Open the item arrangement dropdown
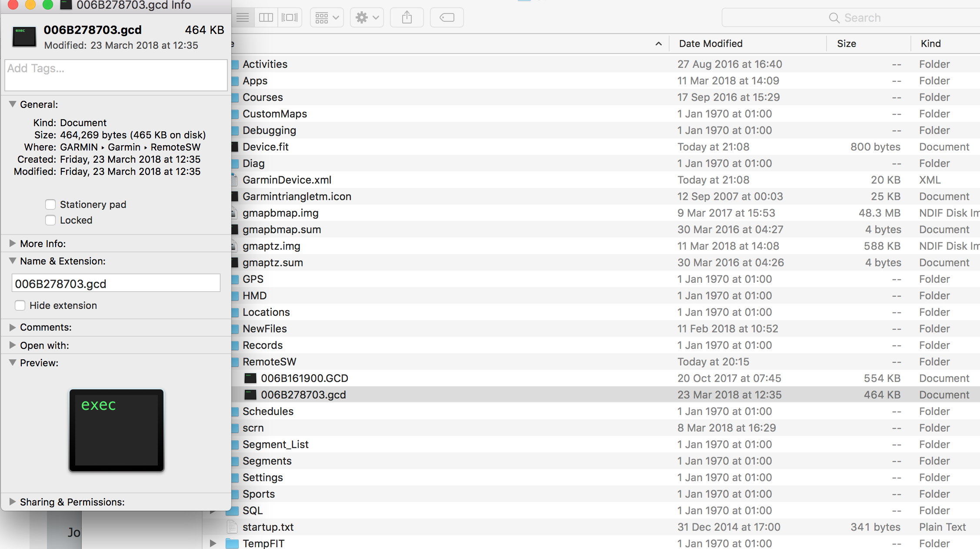Screen dimensions: 980x549 (x=327, y=17)
